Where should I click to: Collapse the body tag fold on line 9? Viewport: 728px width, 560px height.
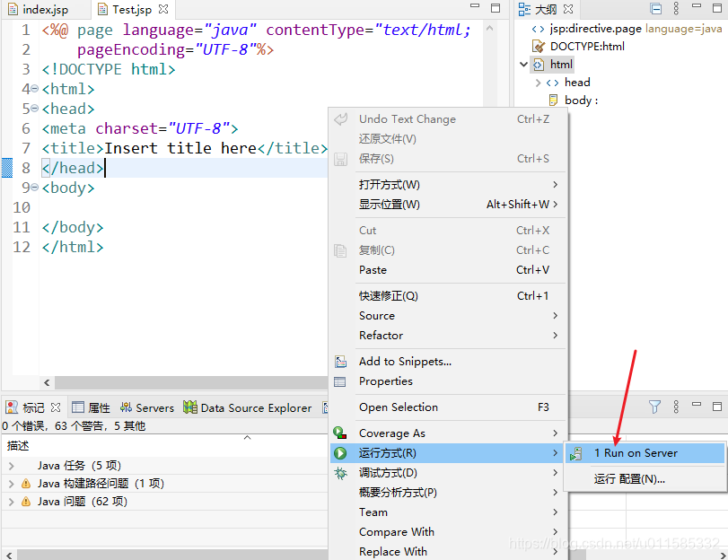click(34, 188)
